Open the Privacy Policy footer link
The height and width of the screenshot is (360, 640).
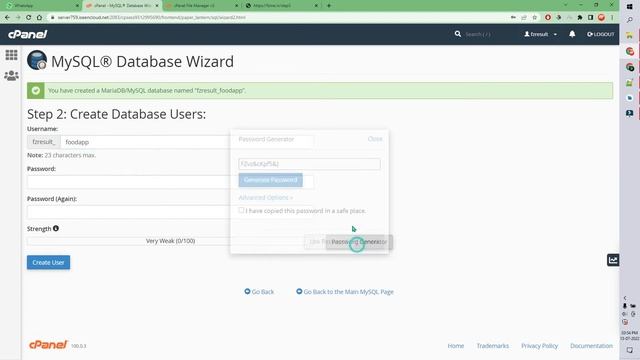(539, 346)
